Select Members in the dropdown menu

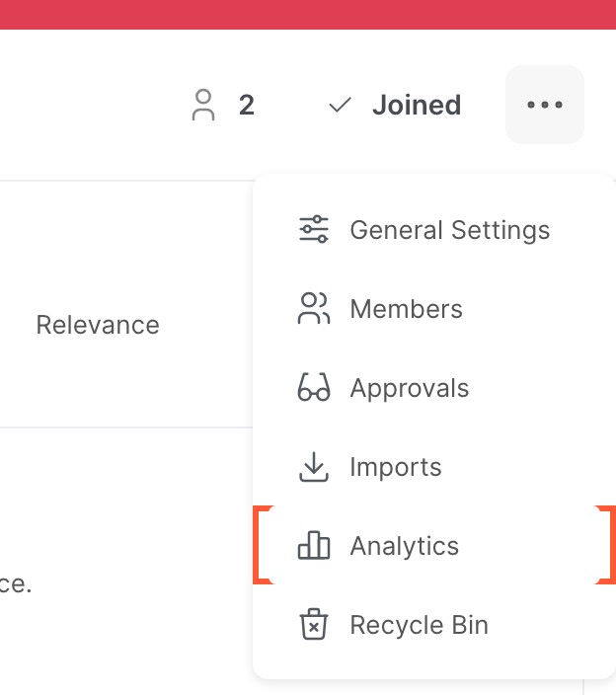[x=434, y=308]
